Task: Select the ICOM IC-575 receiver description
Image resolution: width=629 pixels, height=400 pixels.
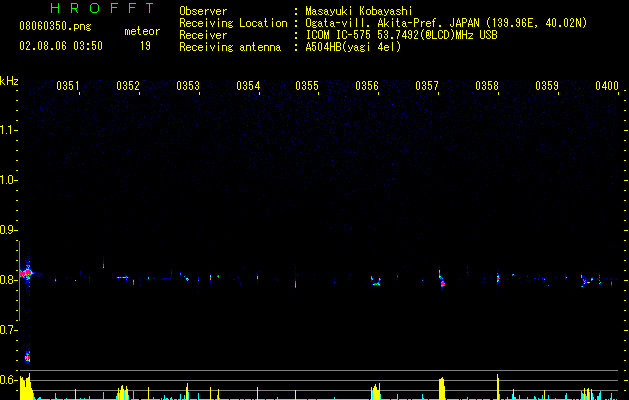Action: coord(401,35)
